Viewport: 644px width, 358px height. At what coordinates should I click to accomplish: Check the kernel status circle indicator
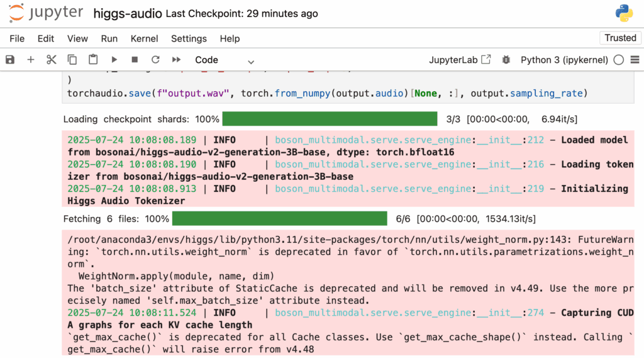[x=619, y=60]
